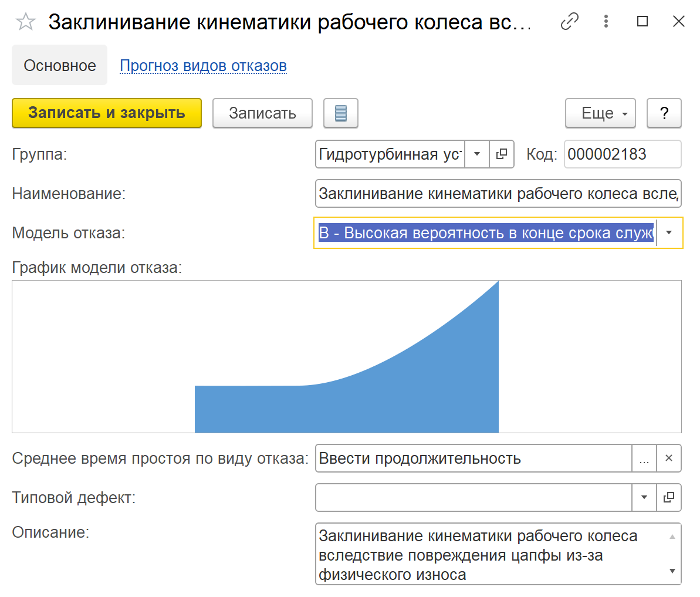Viewport: 700px width, 597px height.
Task: Open duration picker via ellipsis button
Action: 644,458
